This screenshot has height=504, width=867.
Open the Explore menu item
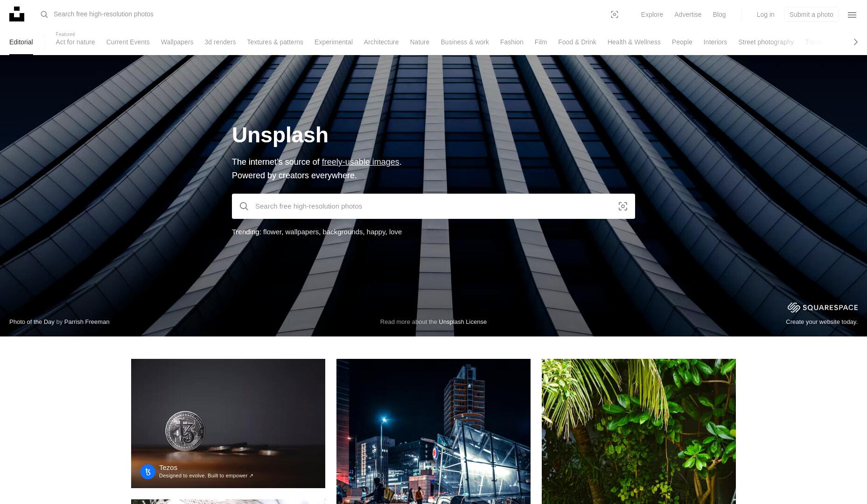point(652,14)
